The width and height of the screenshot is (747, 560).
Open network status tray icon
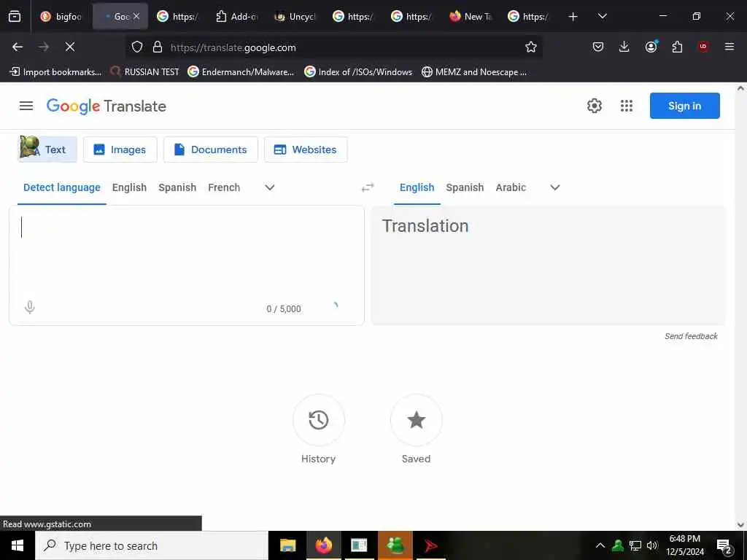(x=635, y=545)
